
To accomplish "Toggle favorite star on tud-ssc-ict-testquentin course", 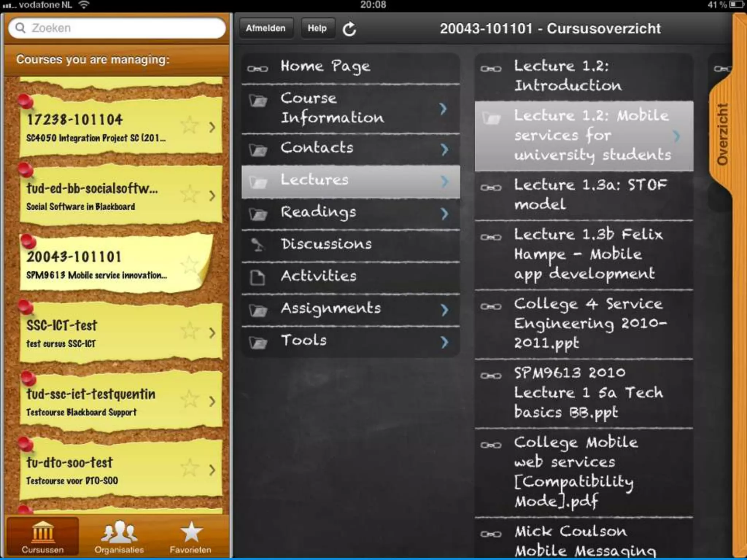I will pyautogui.click(x=190, y=400).
